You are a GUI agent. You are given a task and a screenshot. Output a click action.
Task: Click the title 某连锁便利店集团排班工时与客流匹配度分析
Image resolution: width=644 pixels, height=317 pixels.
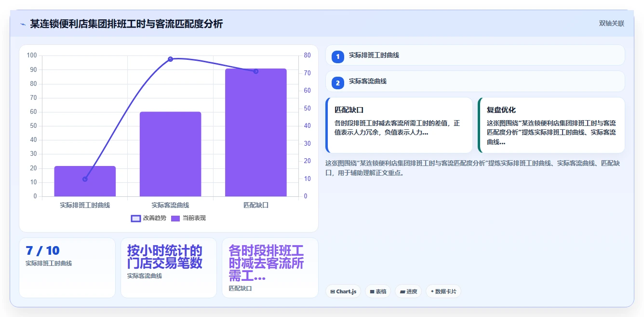tap(126, 24)
